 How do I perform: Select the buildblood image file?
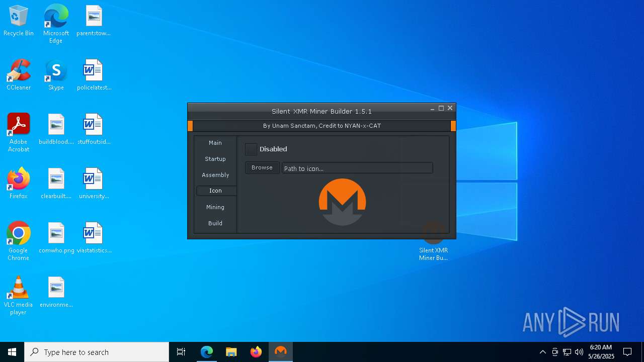point(56,130)
